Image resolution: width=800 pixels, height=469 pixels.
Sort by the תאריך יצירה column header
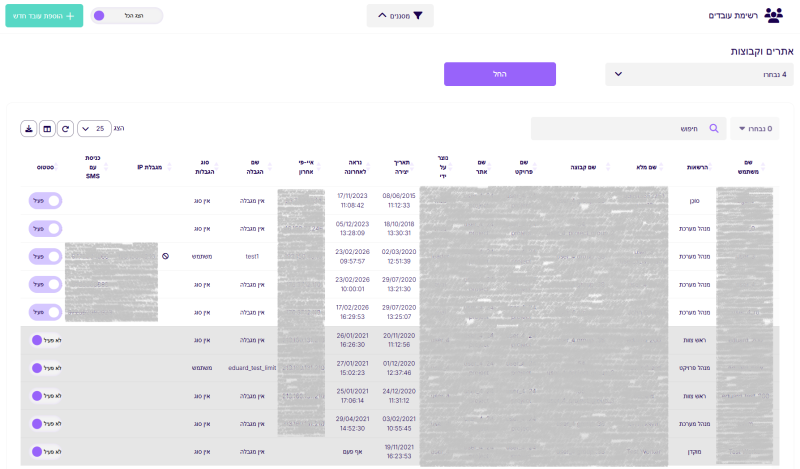click(x=395, y=168)
